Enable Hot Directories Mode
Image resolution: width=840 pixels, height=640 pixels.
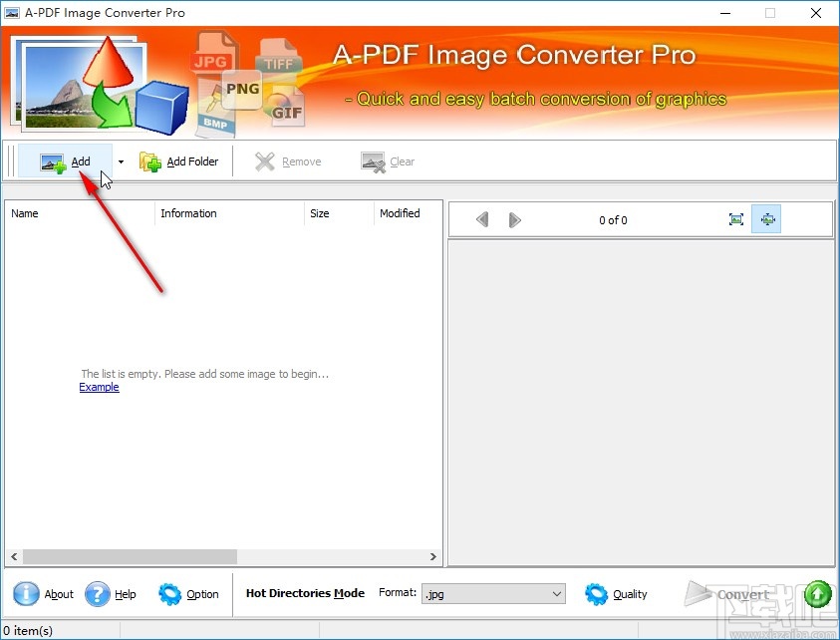(x=304, y=593)
